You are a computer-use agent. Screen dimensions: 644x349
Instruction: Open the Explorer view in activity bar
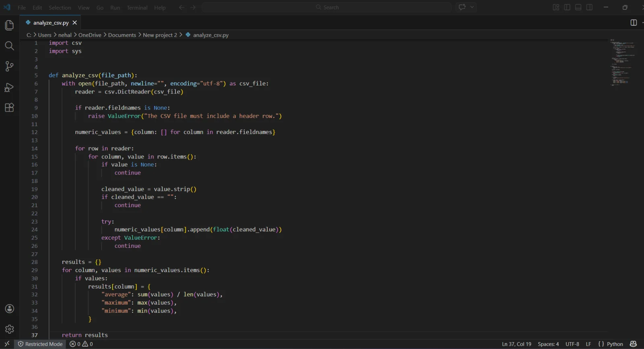point(9,25)
